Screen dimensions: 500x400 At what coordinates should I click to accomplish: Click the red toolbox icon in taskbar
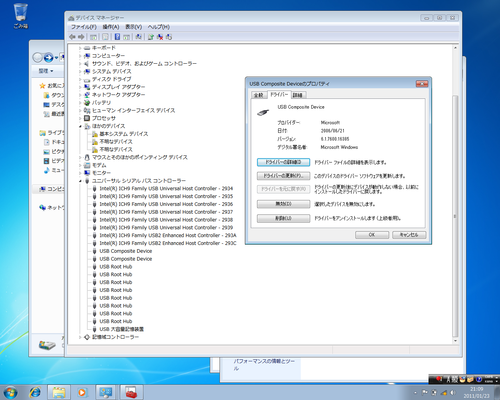(131, 393)
